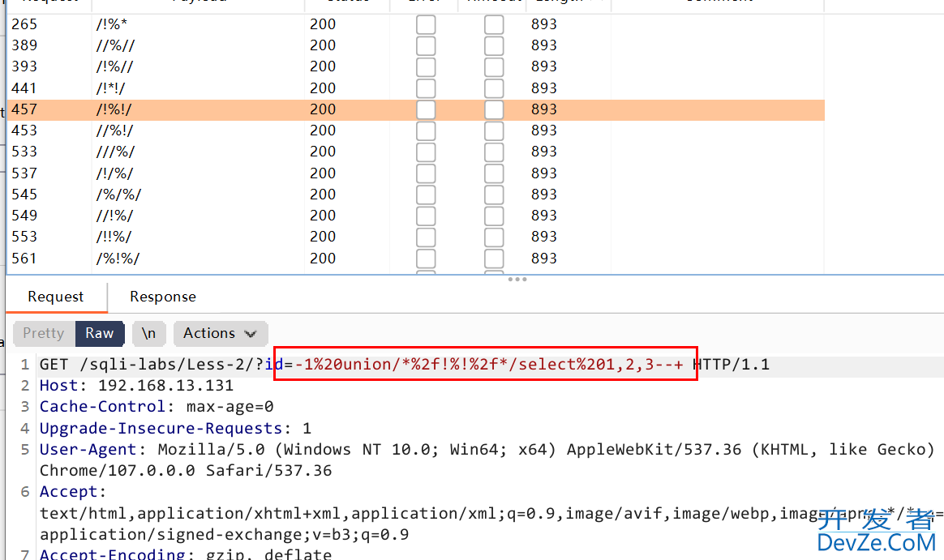This screenshot has height=560, width=944.
Task: Click status 200 in row 545
Action: [x=323, y=195]
